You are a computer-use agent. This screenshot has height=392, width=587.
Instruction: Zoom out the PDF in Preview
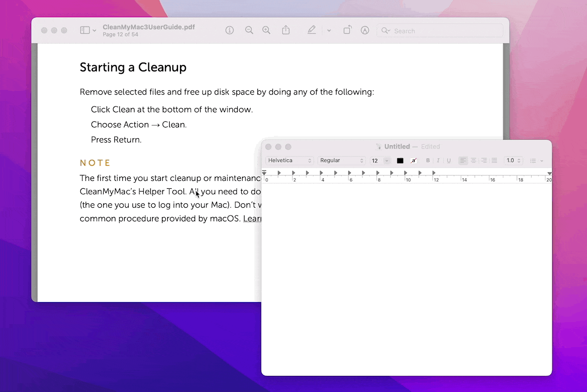coord(249,30)
